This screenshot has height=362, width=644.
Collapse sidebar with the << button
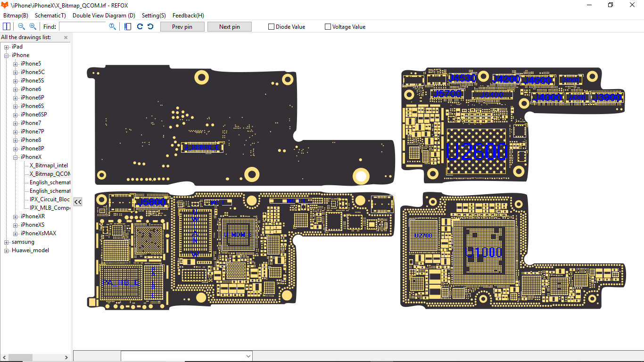(x=78, y=202)
